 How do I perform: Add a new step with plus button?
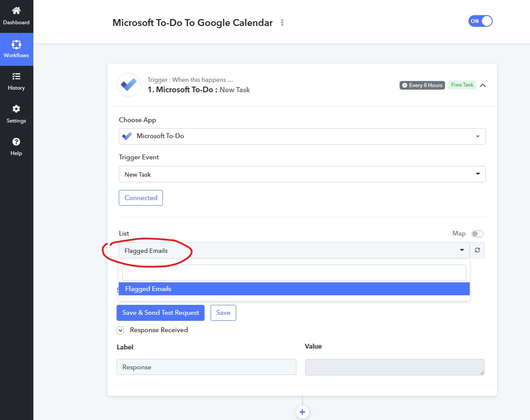pyautogui.click(x=302, y=412)
